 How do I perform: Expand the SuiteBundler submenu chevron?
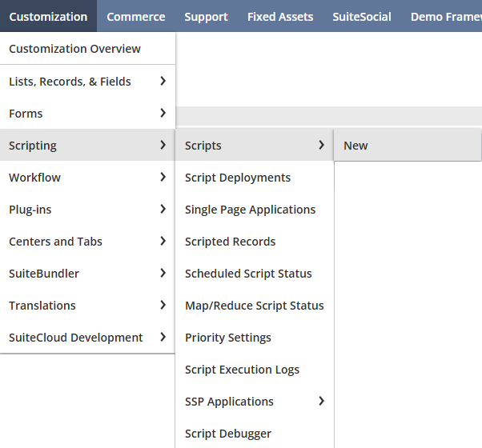click(x=163, y=273)
